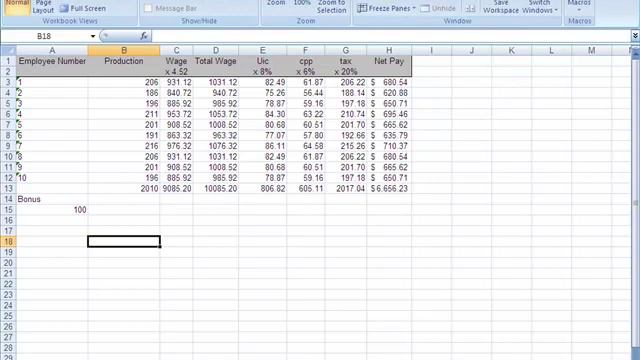
Task: Click the Page Layout view button
Action: 43,7
